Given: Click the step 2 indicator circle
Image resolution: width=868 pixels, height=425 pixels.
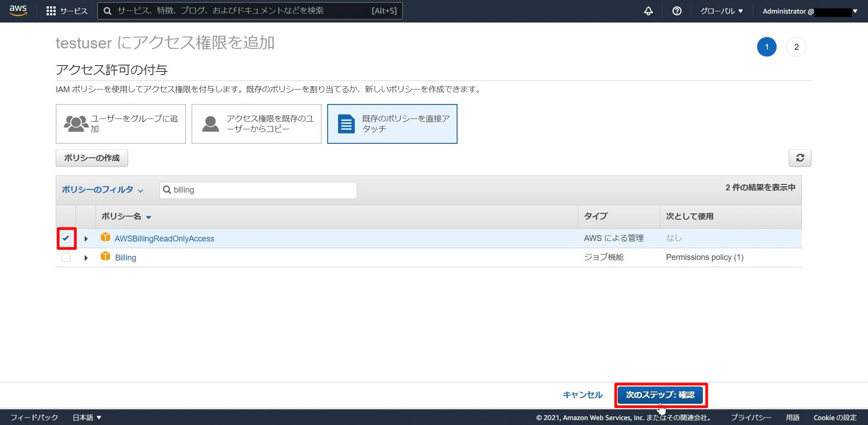Looking at the screenshot, I should 796,47.
